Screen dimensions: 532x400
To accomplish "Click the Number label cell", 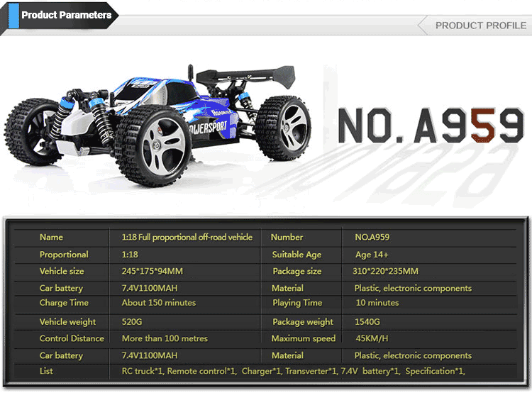I will [287, 237].
